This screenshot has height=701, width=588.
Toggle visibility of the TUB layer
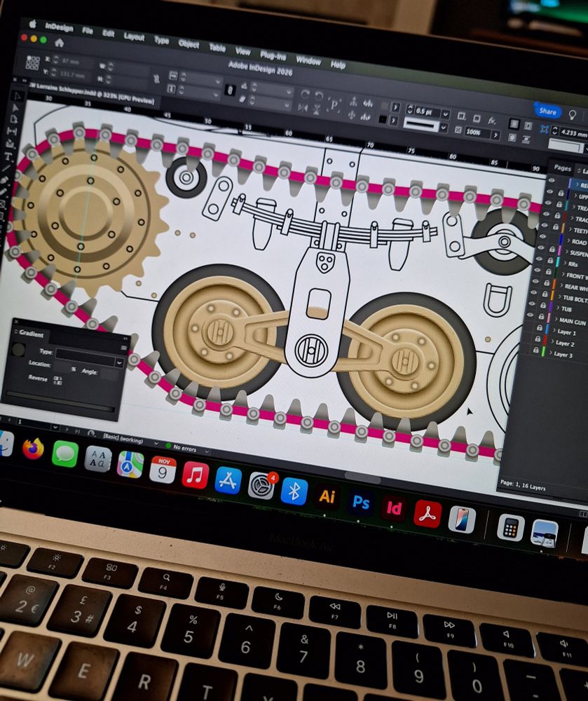pyautogui.click(x=532, y=304)
